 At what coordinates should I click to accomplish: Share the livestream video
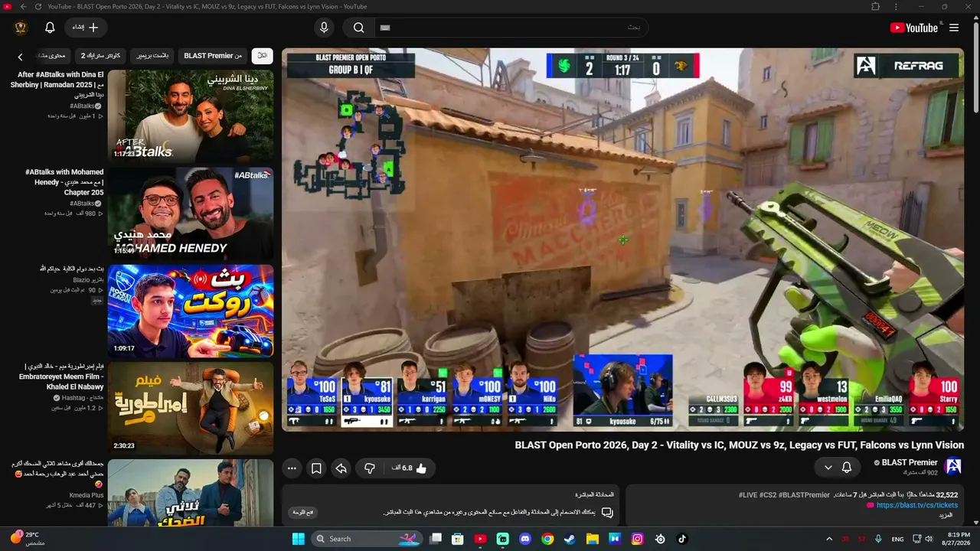click(341, 468)
